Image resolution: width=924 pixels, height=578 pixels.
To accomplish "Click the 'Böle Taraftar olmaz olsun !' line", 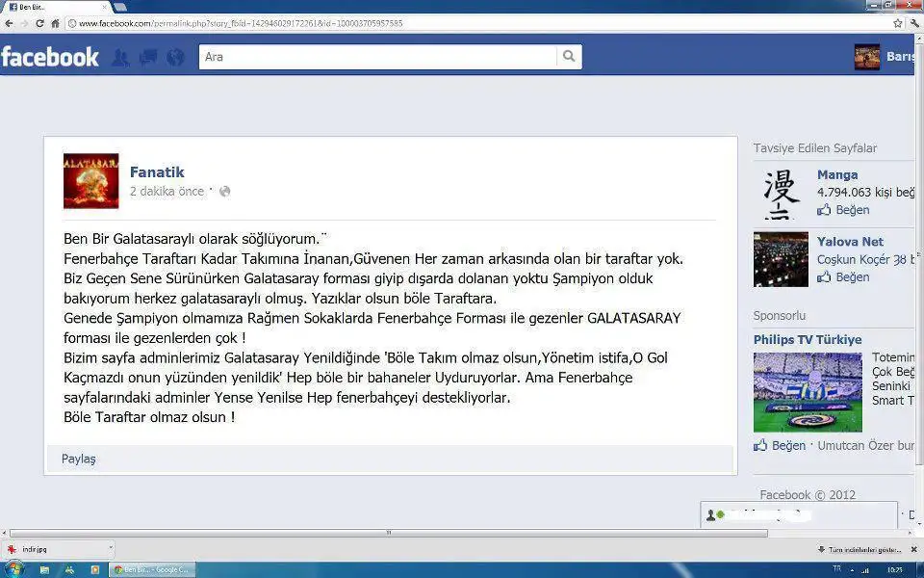I will click(x=149, y=417).
